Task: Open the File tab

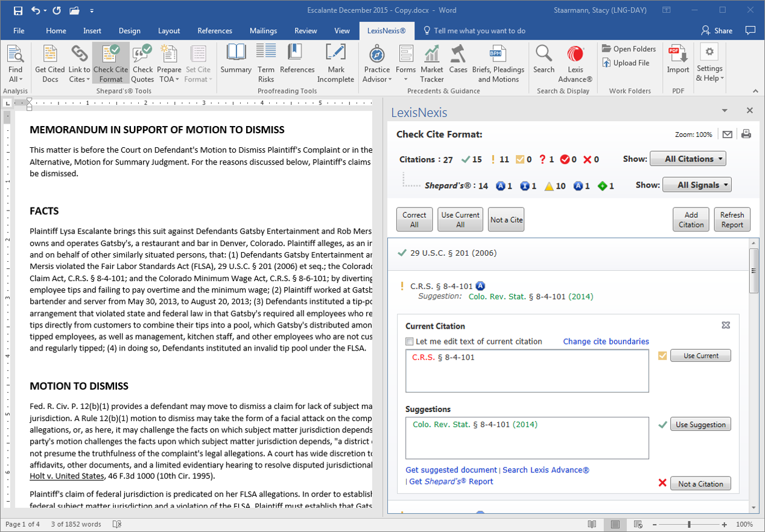Action: [x=19, y=31]
